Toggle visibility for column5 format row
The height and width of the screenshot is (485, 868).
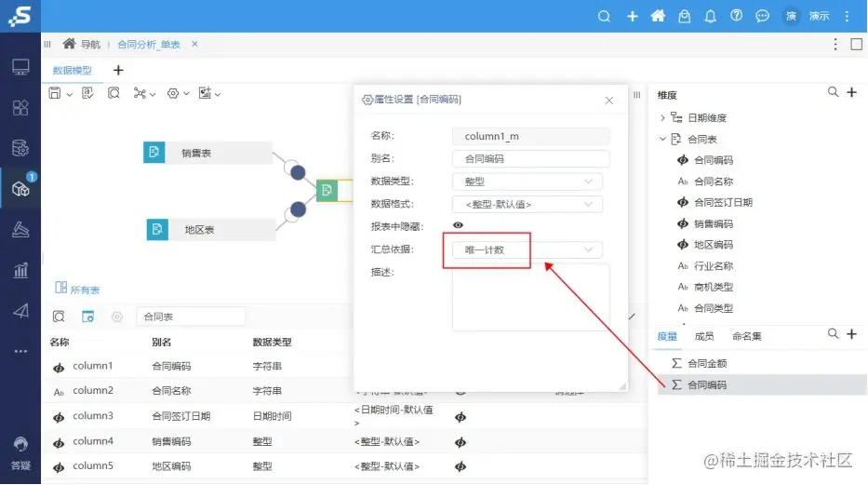460,466
